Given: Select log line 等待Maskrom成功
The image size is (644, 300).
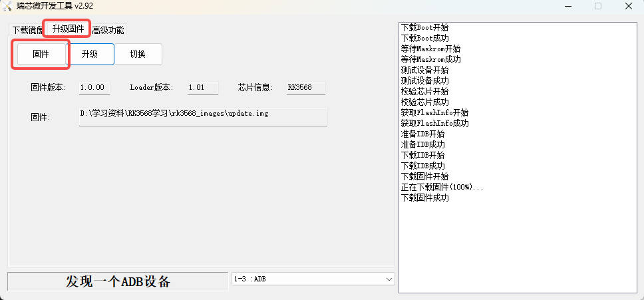Looking at the screenshot, I should pos(431,59).
